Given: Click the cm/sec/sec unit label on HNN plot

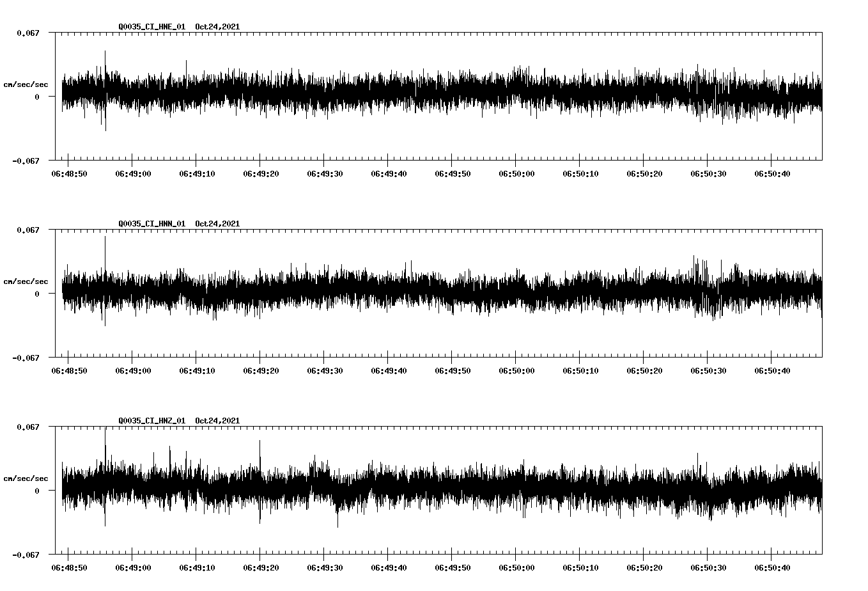Looking at the screenshot, I should [26, 281].
